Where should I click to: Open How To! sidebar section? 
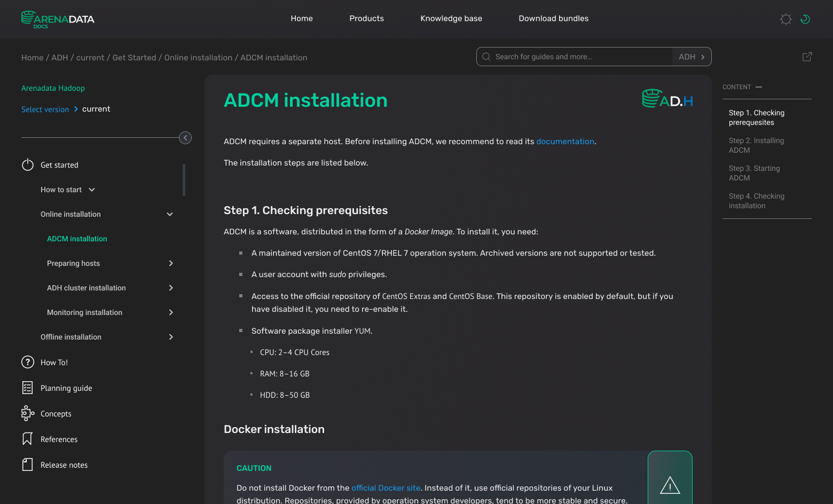tap(54, 363)
